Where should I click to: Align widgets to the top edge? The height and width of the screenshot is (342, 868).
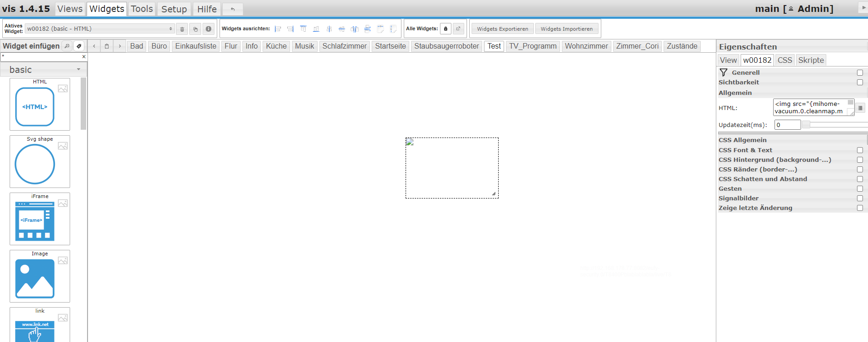[x=303, y=29]
